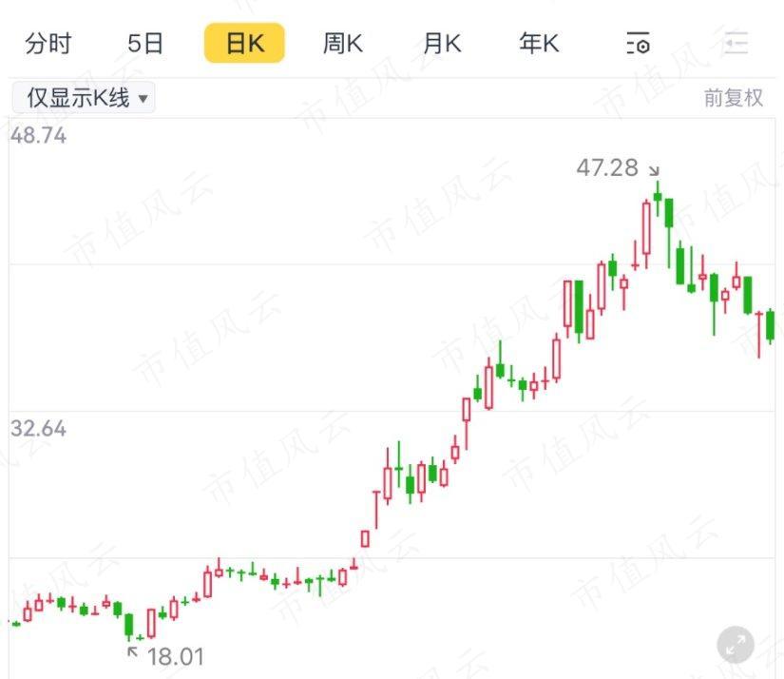Image resolution: width=784 pixels, height=679 pixels.
Task: Open the 年K chart tab
Action: pyautogui.click(x=539, y=44)
